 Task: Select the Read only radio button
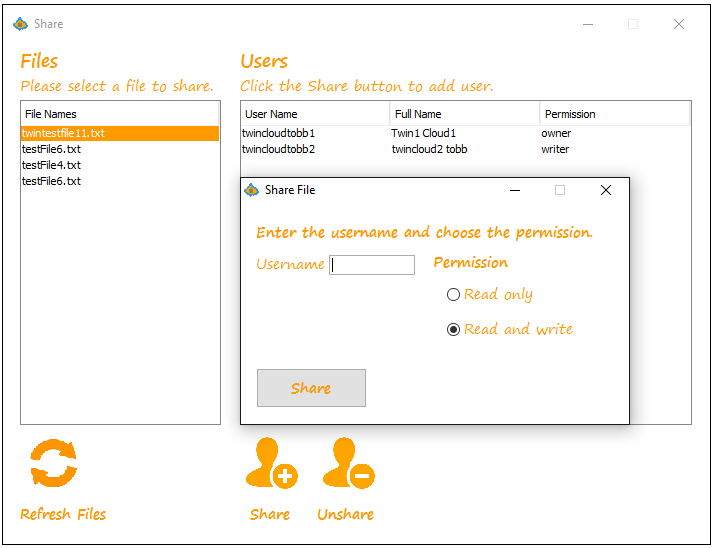pos(454,295)
